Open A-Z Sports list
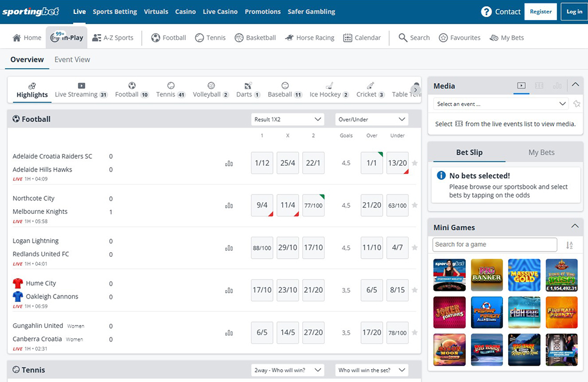 click(x=113, y=38)
